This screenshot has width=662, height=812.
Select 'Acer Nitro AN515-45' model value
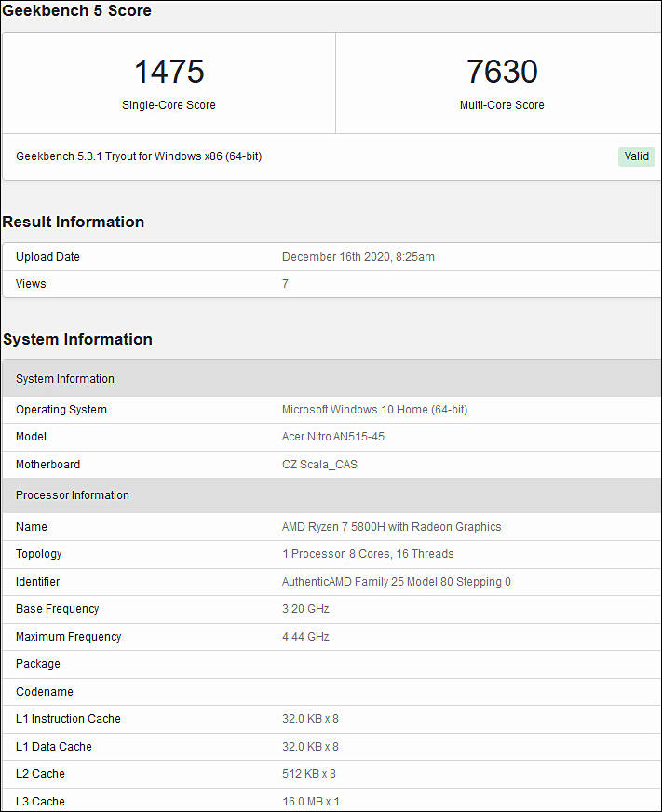333,437
